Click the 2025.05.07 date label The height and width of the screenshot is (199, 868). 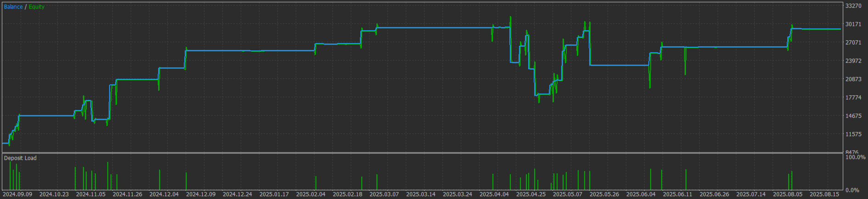[x=568, y=194]
